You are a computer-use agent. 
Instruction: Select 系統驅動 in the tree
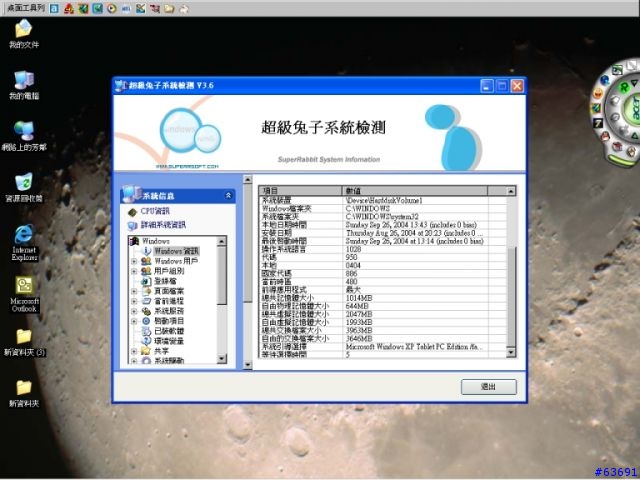pyautogui.click(x=169, y=360)
